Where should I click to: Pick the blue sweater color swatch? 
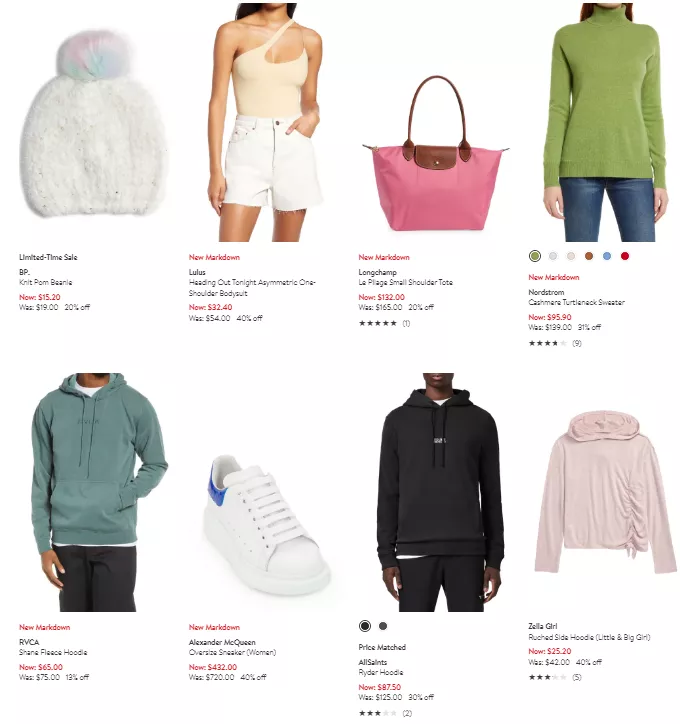(x=607, y=256)
